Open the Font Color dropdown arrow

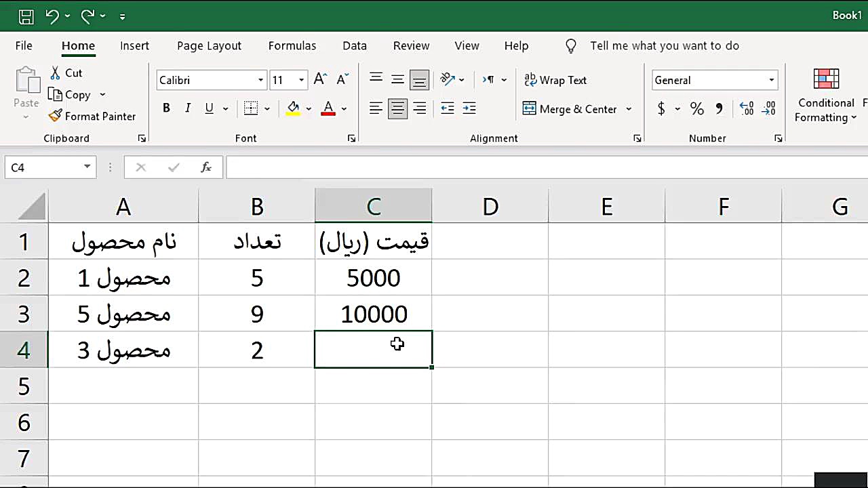(344, 108)
